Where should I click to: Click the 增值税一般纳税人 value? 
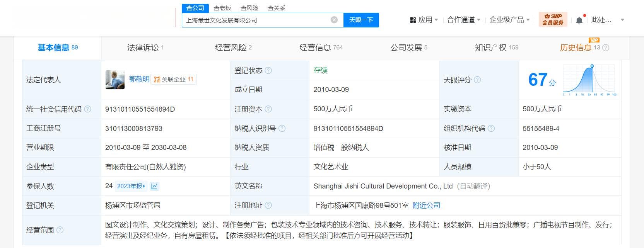click(x=341, y=148)
